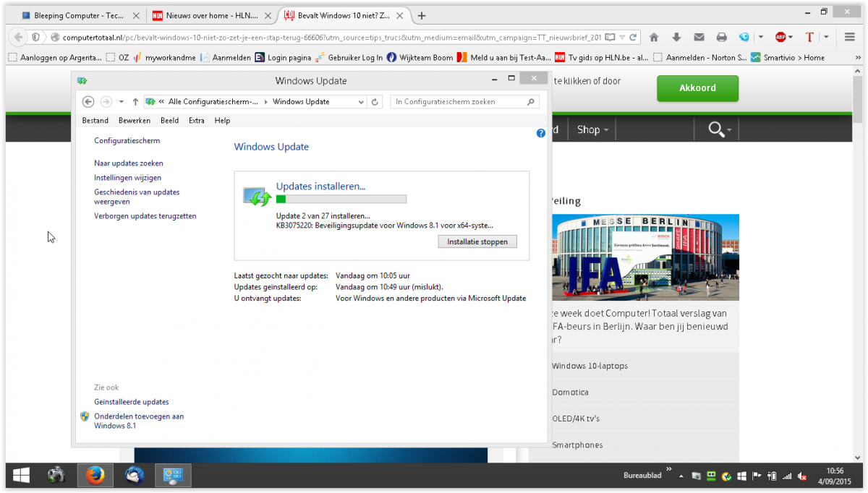The height and width of the screenshot is (493, 868).
Task: Click the Norton checkmark tray icon
Action: 726,476
